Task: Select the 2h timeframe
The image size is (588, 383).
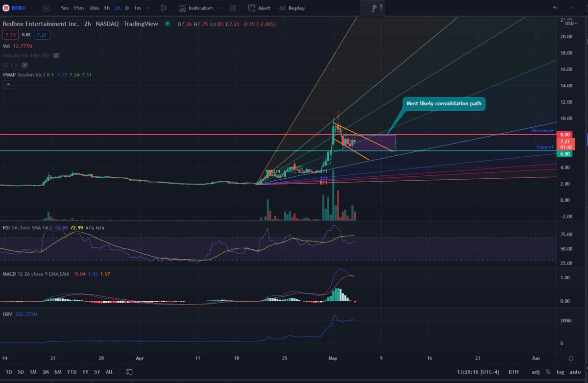Action: (x=118, y=8)
